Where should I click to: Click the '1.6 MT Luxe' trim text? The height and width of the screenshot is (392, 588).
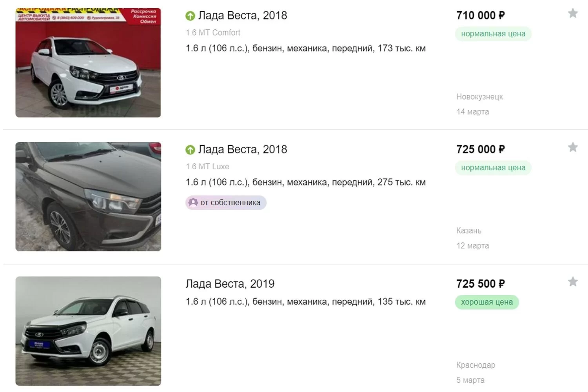coord(207,167)
